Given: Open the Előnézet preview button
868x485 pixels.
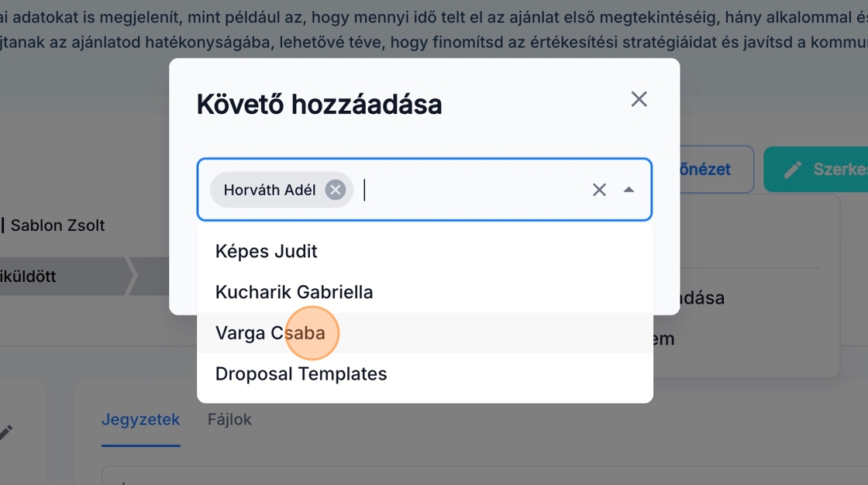Looking at the screenshot, I should pyautogui.click(x=713, y=170).
